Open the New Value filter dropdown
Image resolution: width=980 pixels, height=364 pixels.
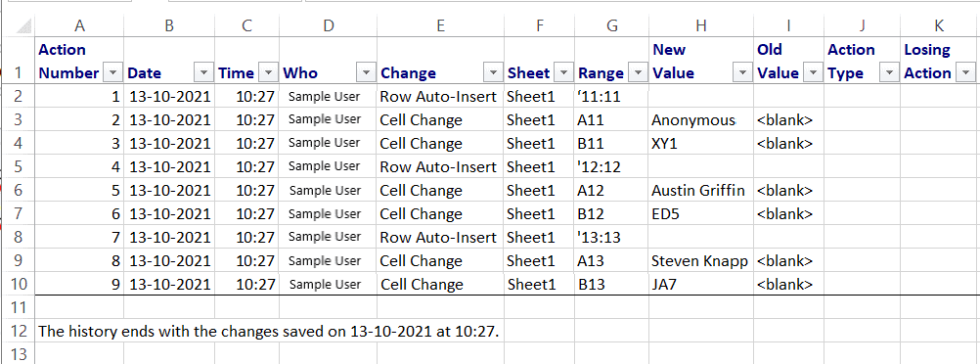742,73
